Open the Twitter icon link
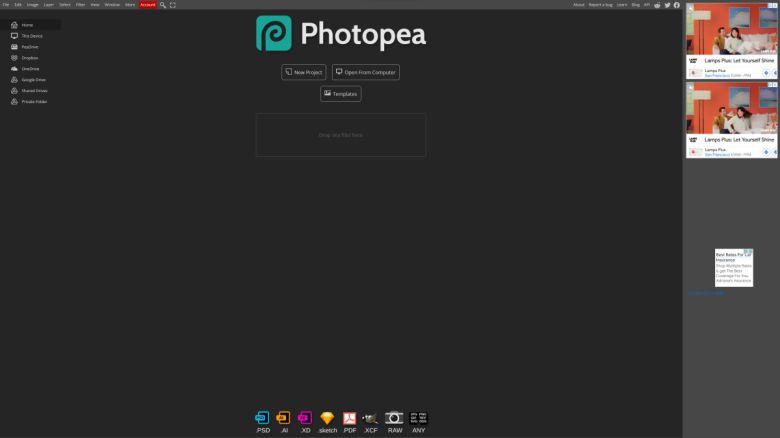The image size is (780, 438). point(667,5)
